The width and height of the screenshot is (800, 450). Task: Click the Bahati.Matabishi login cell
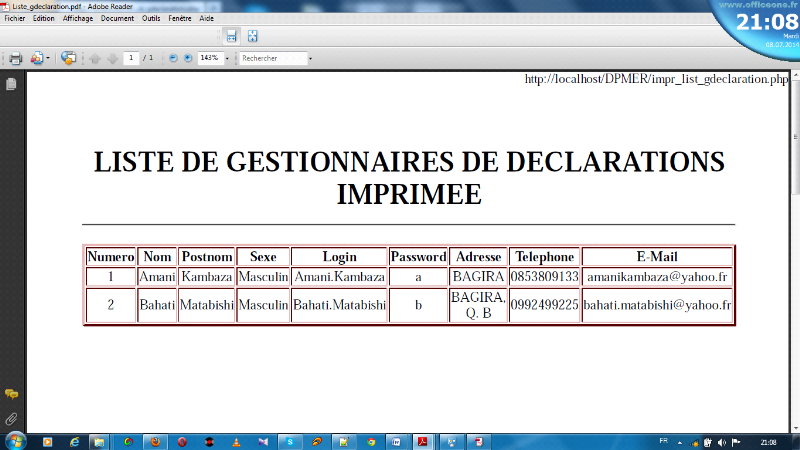pos(339,305)
